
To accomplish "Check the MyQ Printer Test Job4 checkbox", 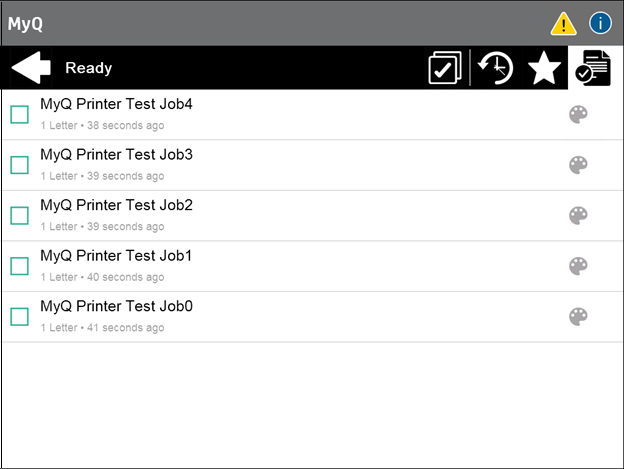I will pyautogui.click(x=19, y=114).
